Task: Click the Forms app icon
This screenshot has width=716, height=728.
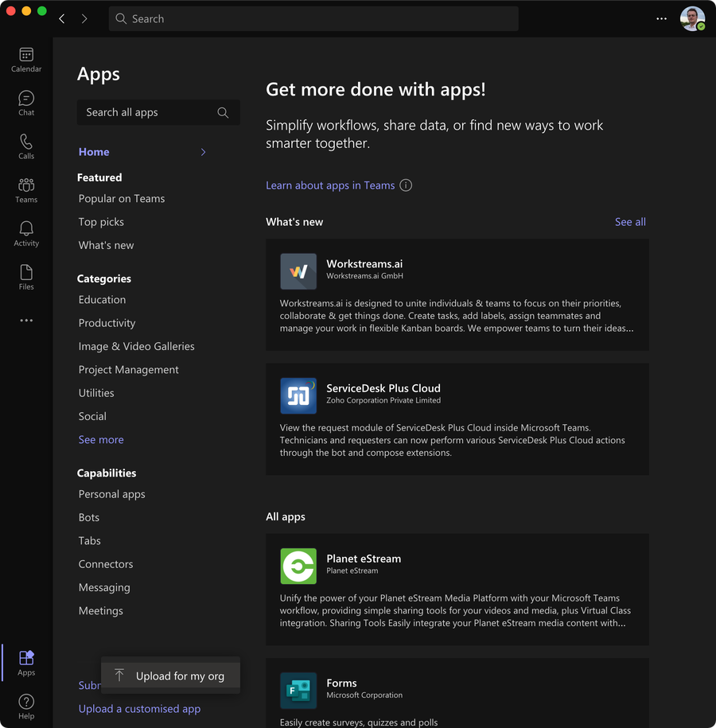Action: (298, 691)
